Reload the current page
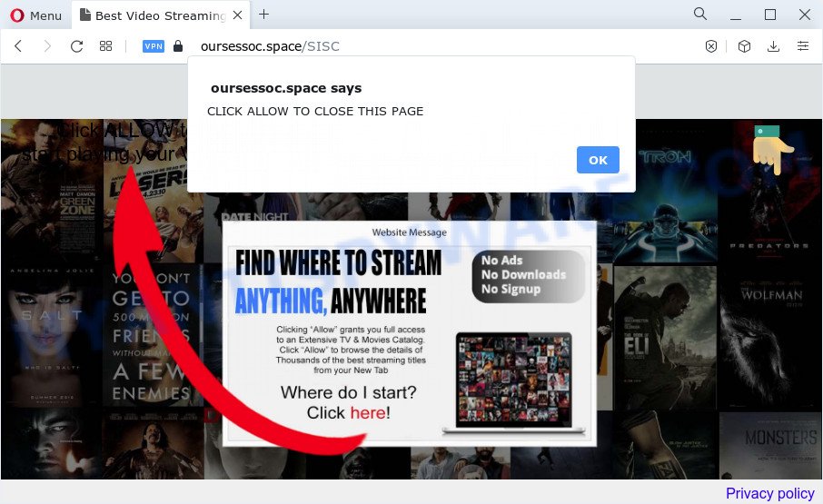 click(x=76, y=46)
